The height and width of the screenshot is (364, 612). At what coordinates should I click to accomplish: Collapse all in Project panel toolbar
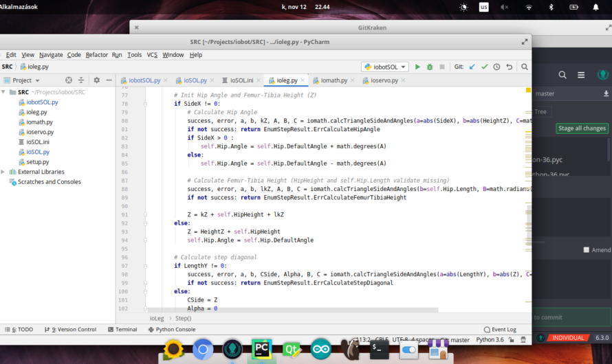[x=81, y=80]
